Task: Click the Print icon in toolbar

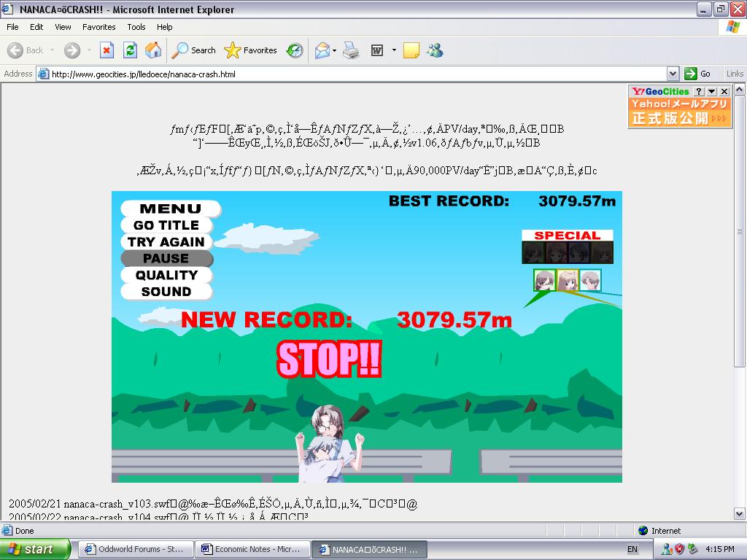Action: (351, 50)
